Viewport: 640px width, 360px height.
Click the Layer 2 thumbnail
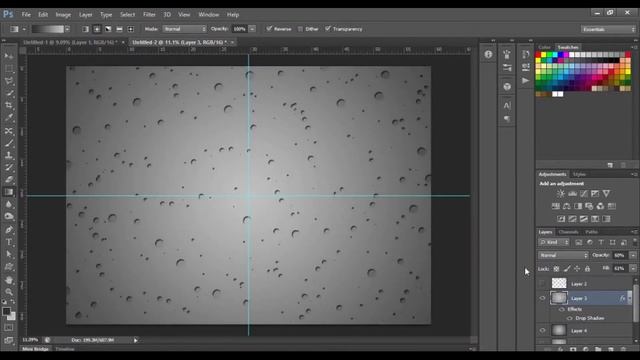[x=559, y=283]
